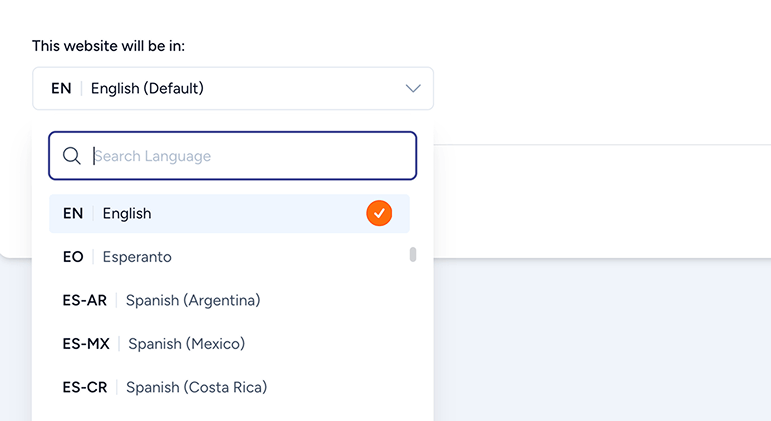
Task: Click the EN code in the selected dropdown field
Action: [61, 88]
